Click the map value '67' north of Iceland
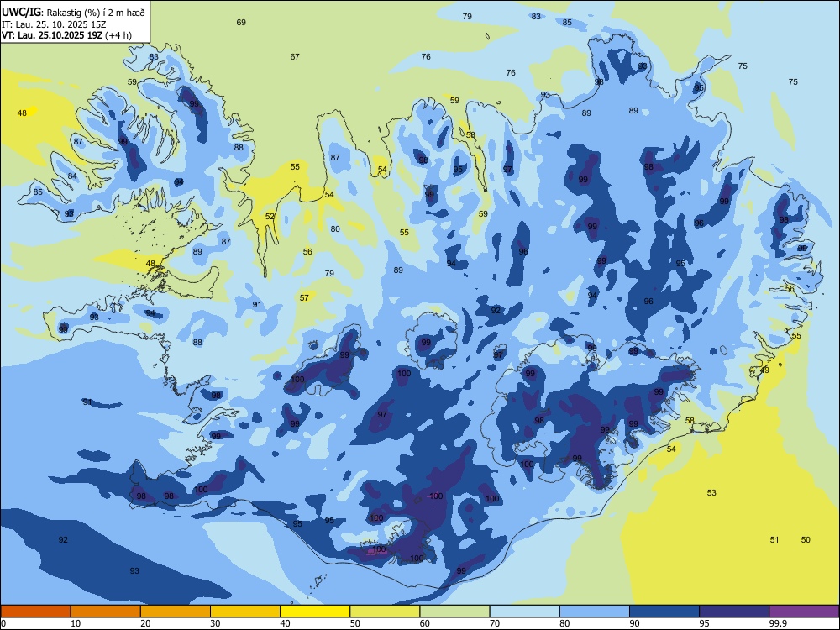This screenshot has width=840, height=630. coord(295,57)
